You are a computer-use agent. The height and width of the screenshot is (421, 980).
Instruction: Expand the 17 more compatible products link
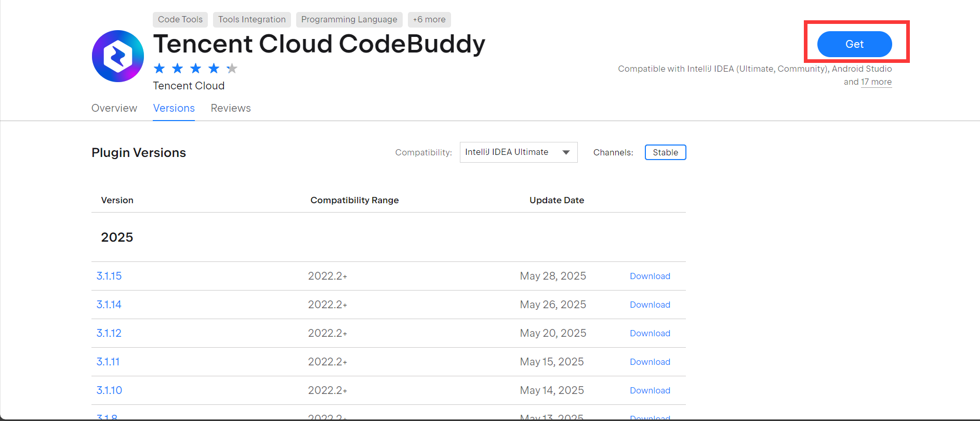pyautogui.click(x=876, y=82)
